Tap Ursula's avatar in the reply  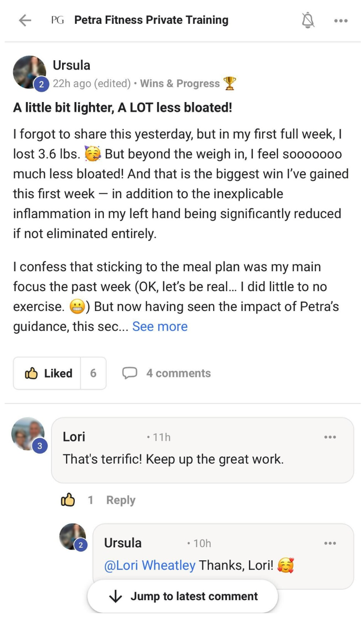tap(73, 536)
